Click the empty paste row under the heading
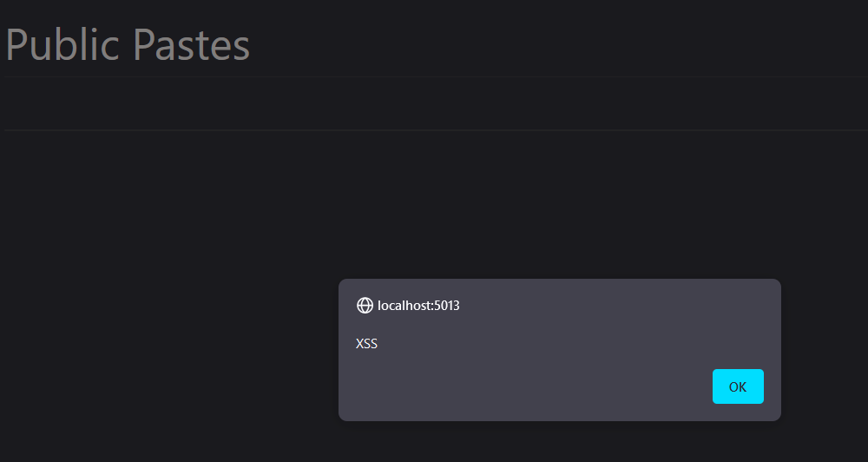Screen dimensions: 868x462 click(x=437, y=103)
